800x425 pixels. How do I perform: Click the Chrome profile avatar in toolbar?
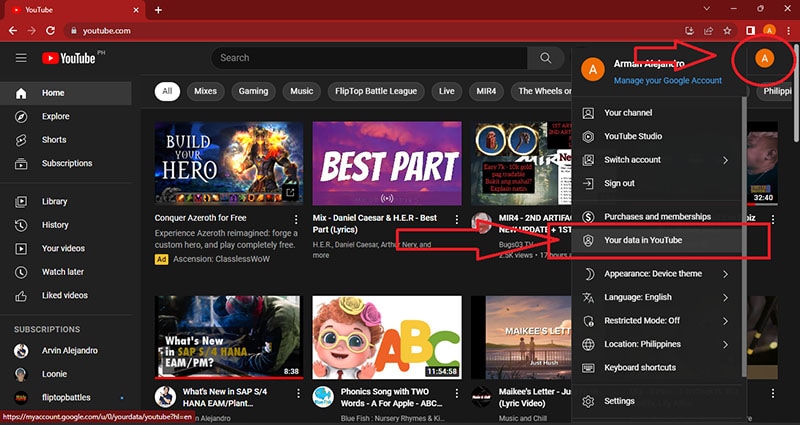pos(769,31)
